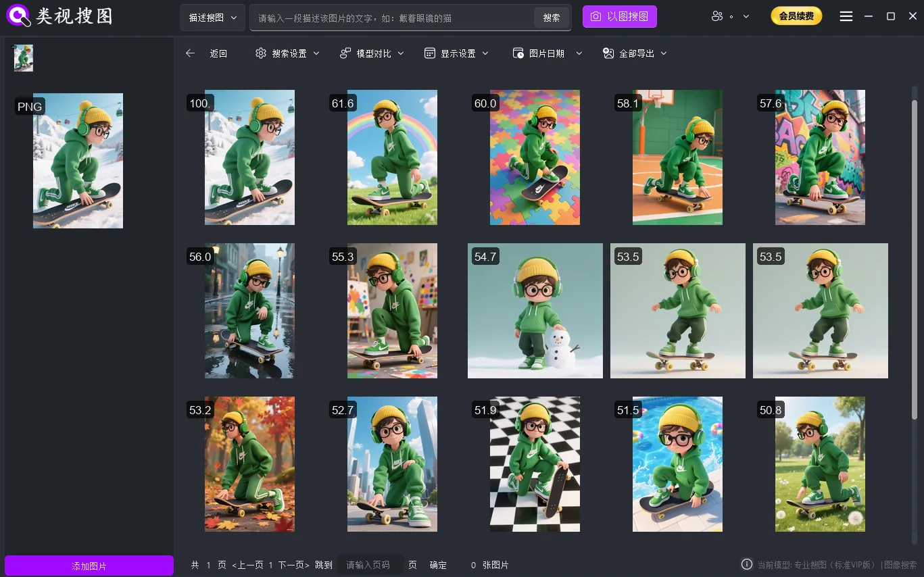Screen dimensions: 924x577
Task: Click the info icon beside 当前模型
Action: coord(746,563)
